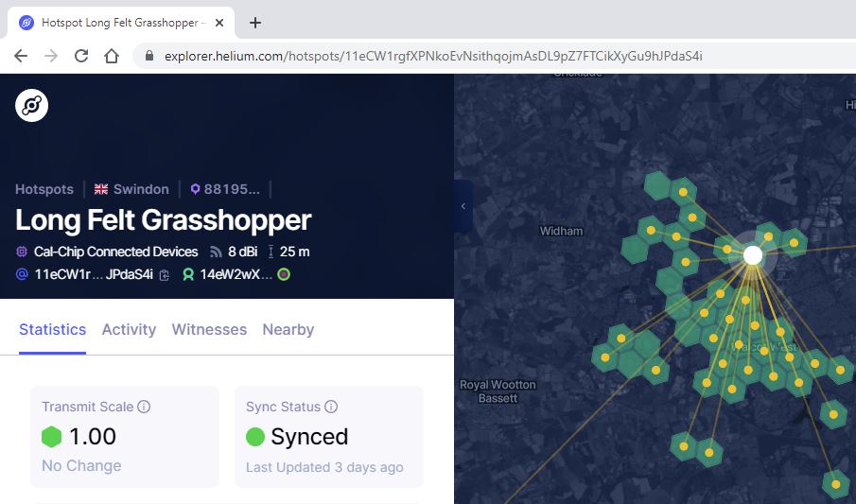Click the antenna gain signal icon
This screenshot has width=856, height=504.
point(216,252)
